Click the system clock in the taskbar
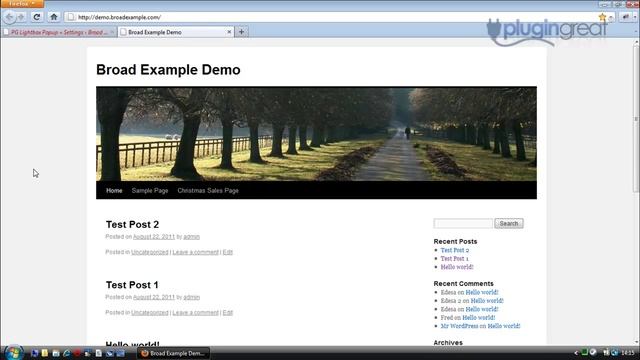Viewport: 640px width, 360px height. (x=628, y=353)
